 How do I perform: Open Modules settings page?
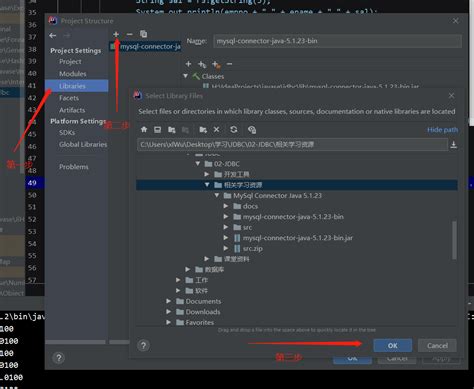point(73,74)
